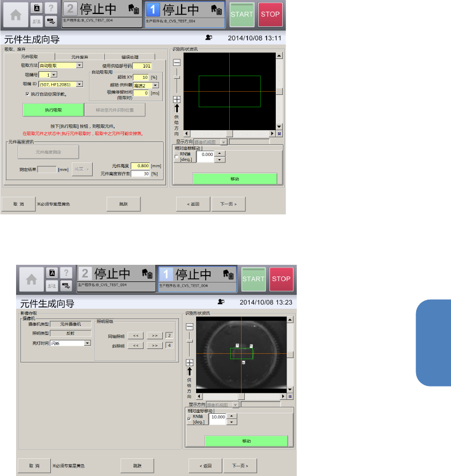Click lane 2 operator icon on 13:11 screen
The image size is (451, 476).
(x=133, y=9)
